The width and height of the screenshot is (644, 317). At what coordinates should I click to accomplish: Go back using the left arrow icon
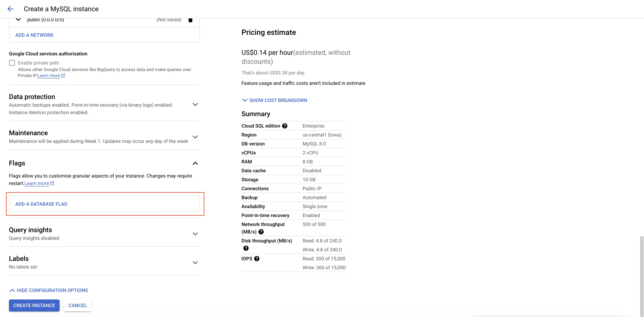pos(10,9)
